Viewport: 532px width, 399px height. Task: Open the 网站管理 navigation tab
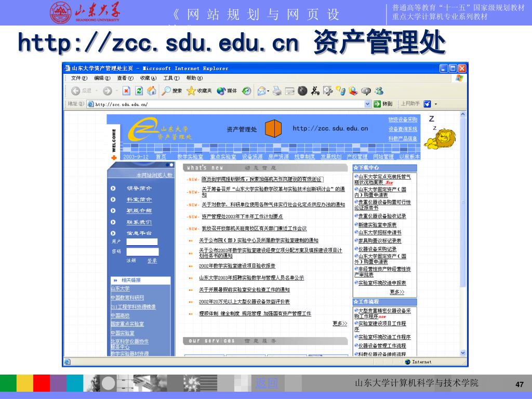tap(383, 156)
